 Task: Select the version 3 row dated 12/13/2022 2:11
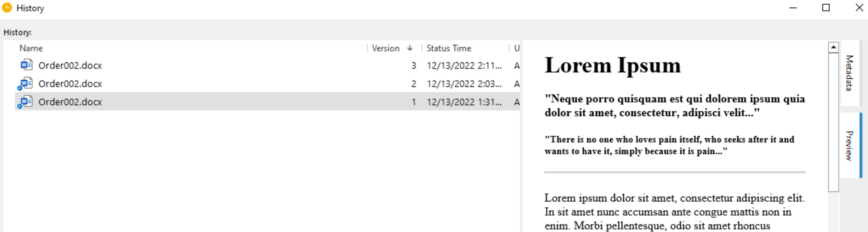(x=267, y=65)
